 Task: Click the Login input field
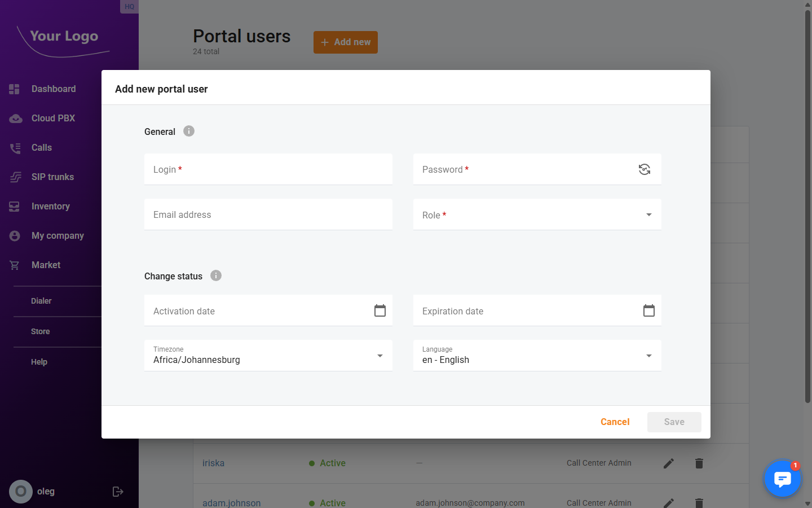268,169
